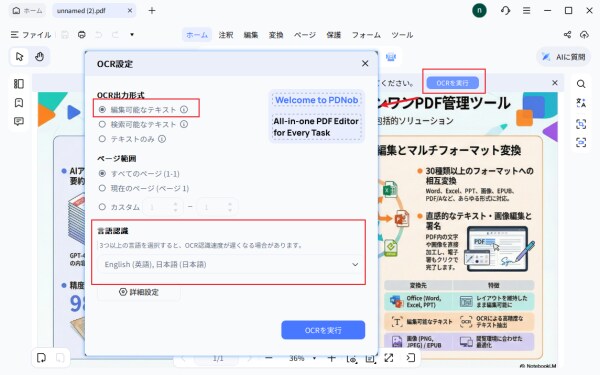Viewport: 600px width, 375px height.
Task: Click info icon next to テキストのみ
Action: 162,139
